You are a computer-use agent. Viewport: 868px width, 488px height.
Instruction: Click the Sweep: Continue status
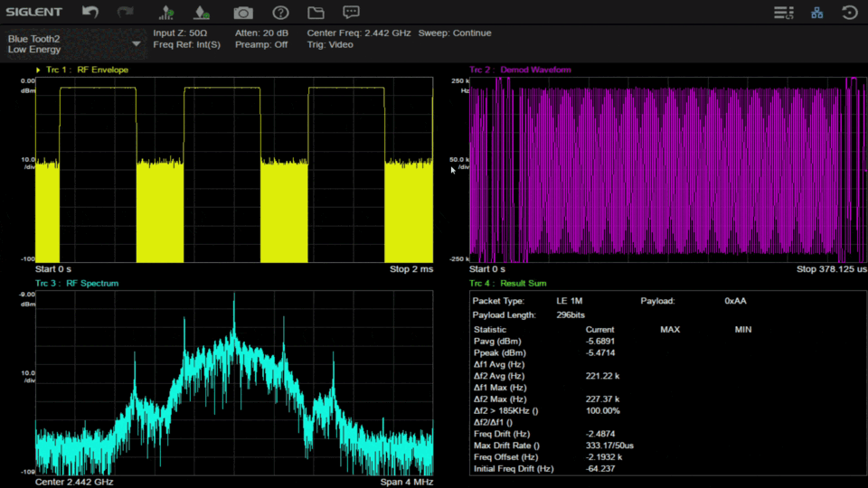[x=455, y=33]
